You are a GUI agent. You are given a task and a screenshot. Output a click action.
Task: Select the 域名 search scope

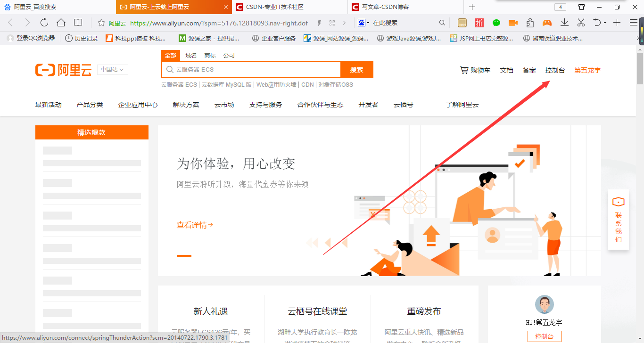[x=190, y=55]
